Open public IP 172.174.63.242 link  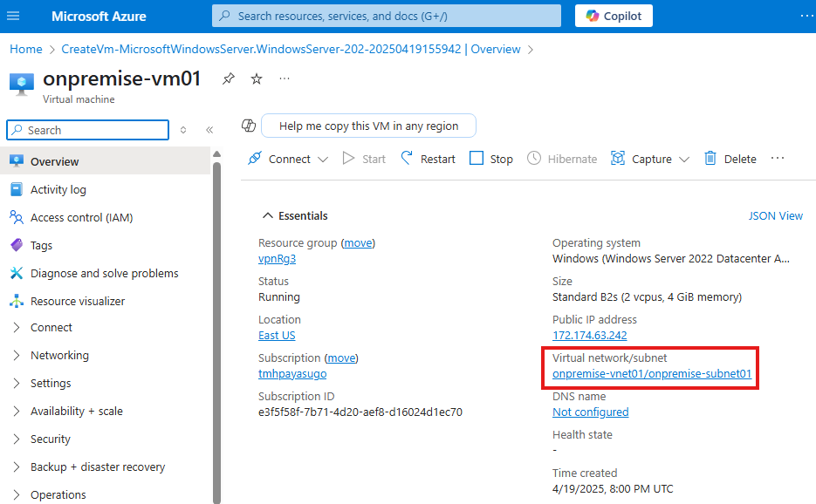pyautogui.click(x=590, y=336)
